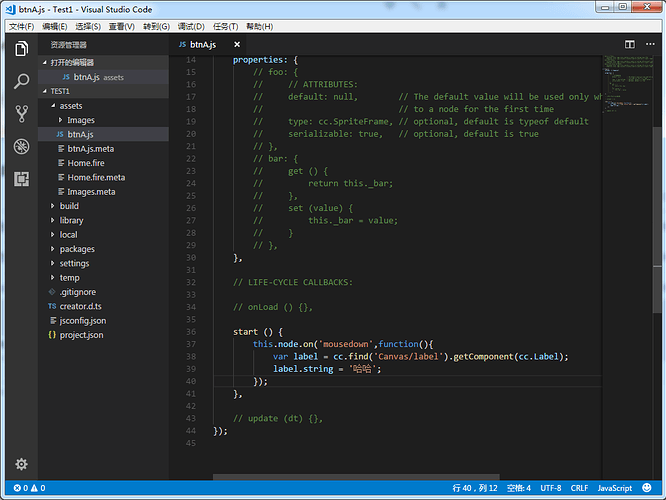Open the Search view in activity bar
666x500 pixels.
tap(21, 81)
